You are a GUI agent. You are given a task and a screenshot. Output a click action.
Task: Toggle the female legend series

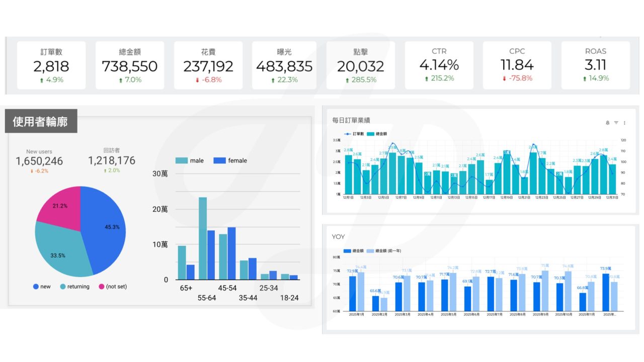[230, 160]
